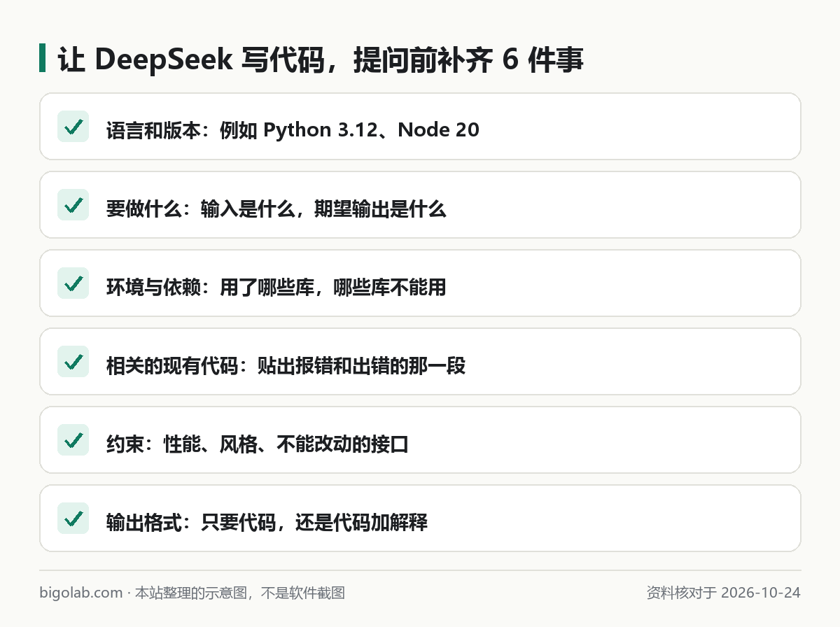Toggle the checkbox beside 输出格式
This screenshot has width=840, height=627.
click(x=73, y=519)
